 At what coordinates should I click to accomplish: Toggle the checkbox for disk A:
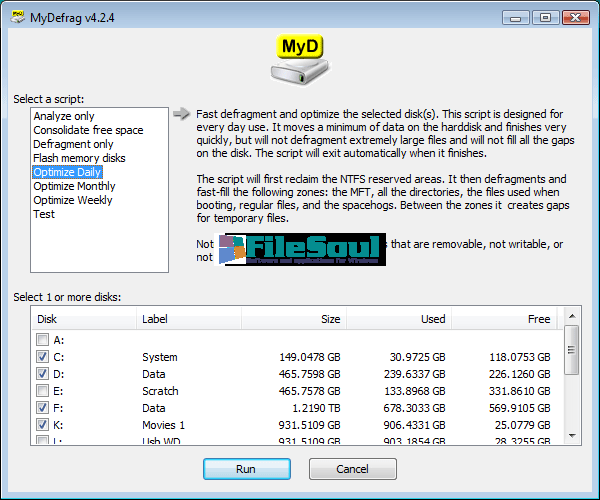[42, 340]
